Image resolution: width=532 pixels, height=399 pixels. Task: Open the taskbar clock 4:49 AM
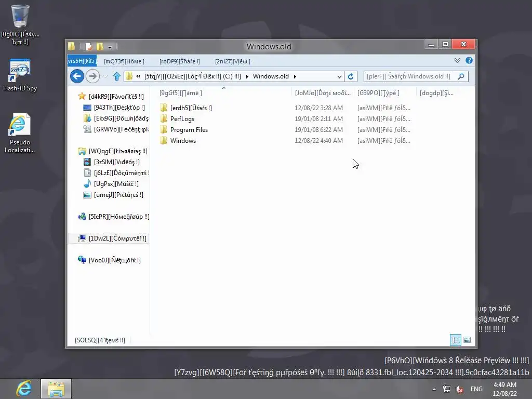click(x=505, y=389)
